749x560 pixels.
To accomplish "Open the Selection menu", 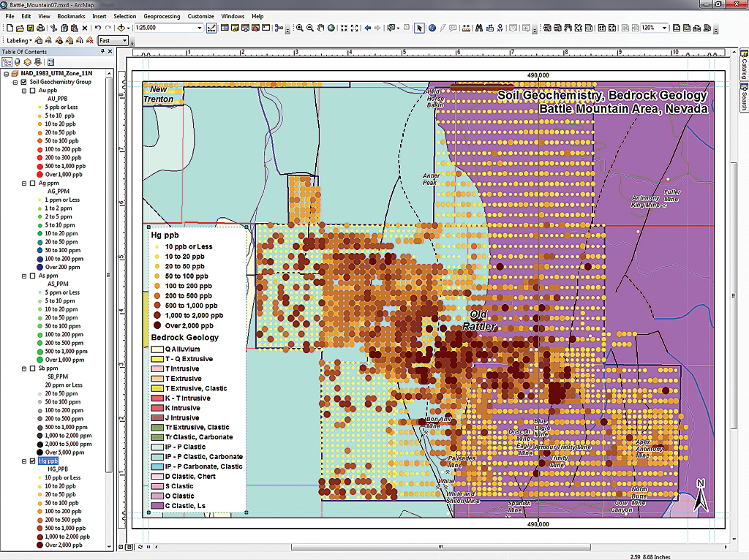I will 124,15.
